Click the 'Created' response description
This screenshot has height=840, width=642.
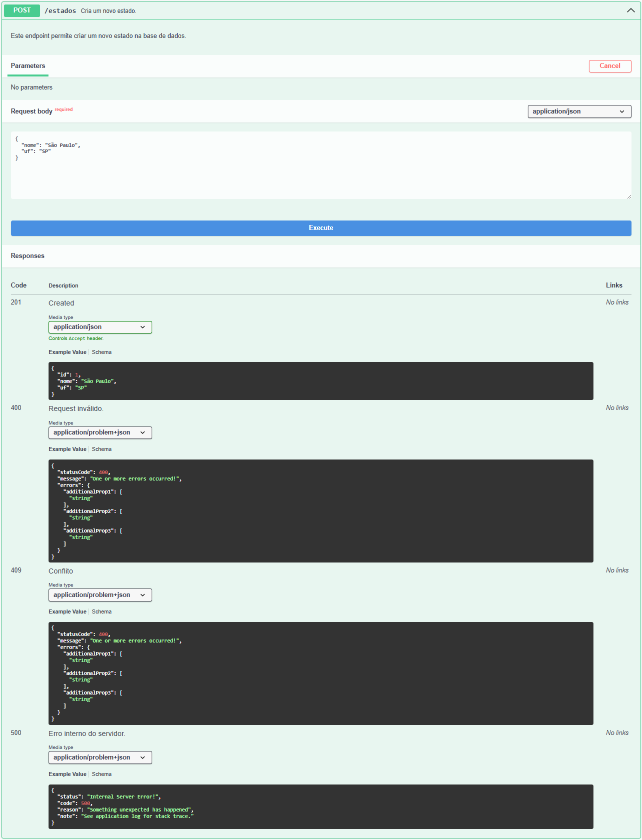click(x=61, y=303)
